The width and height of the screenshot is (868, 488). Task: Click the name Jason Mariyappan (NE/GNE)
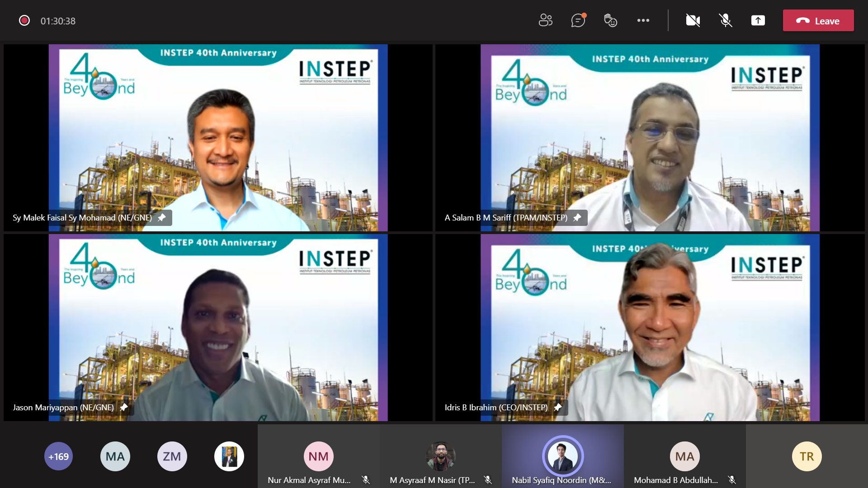tap(63, 408)
